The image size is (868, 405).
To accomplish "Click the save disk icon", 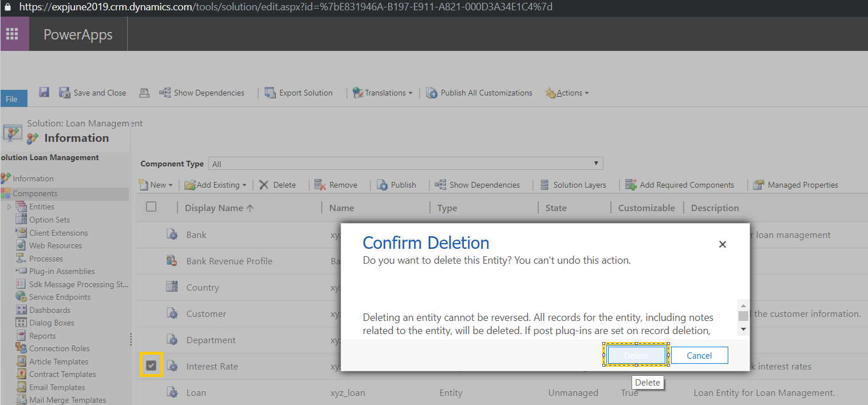I will [44, 92].
